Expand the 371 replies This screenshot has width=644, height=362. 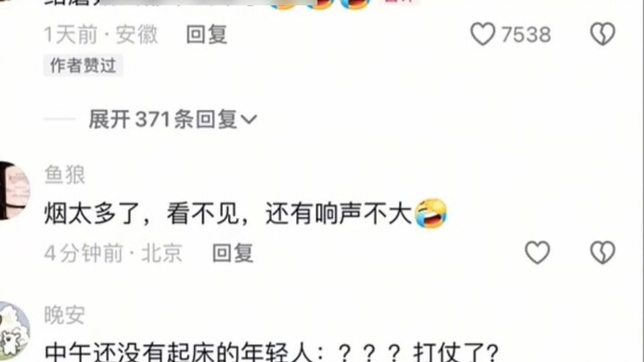(173, 120)
